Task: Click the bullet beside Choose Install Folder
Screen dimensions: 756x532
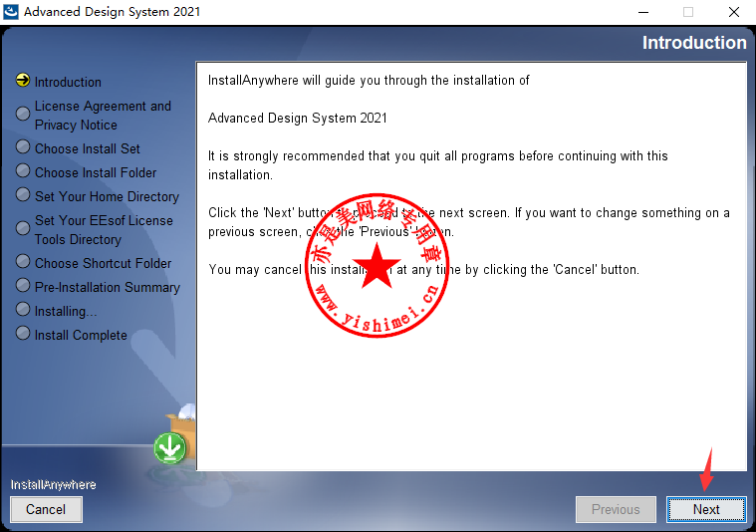Action: 23,171
